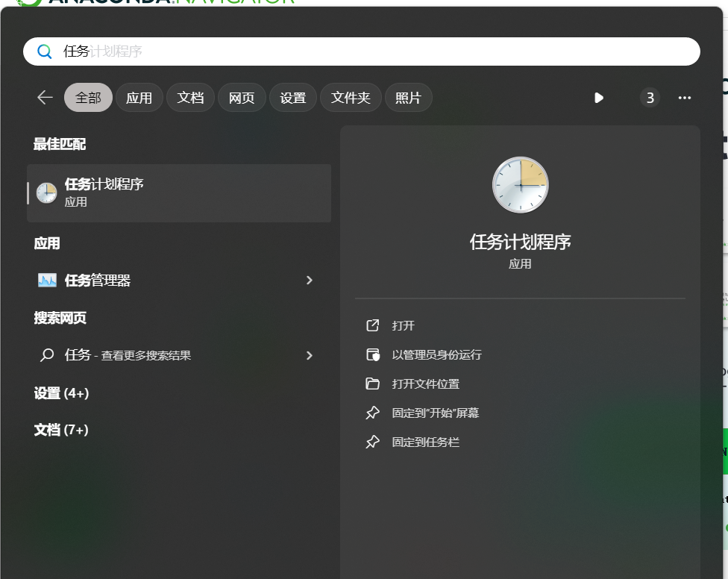Click the large 任务计划程序 clock icon

(x=520, y=185)
